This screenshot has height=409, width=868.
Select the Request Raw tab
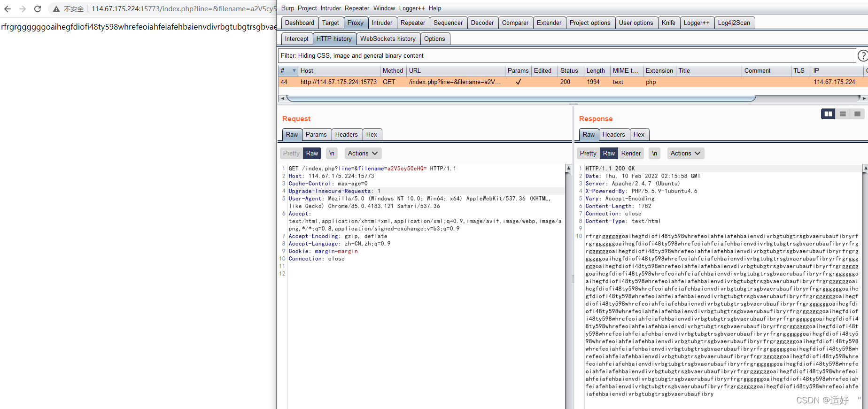292,134
